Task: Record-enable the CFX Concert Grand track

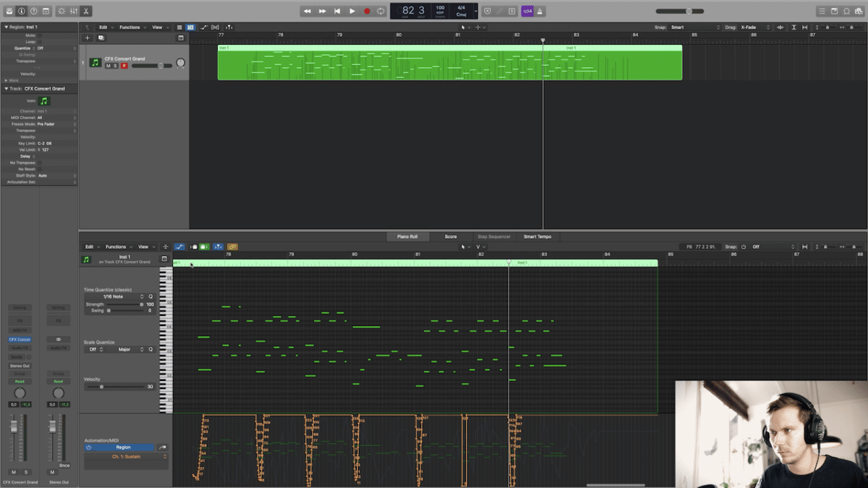Action: click(124, 64)
